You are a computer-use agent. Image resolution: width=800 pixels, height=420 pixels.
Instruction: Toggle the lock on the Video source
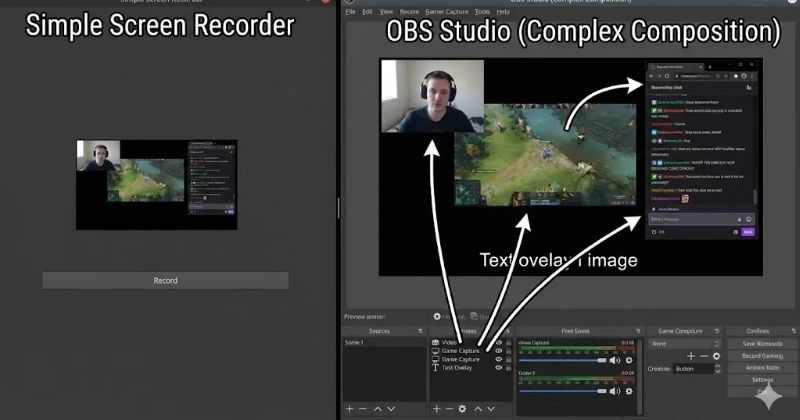tap(509, 342)
